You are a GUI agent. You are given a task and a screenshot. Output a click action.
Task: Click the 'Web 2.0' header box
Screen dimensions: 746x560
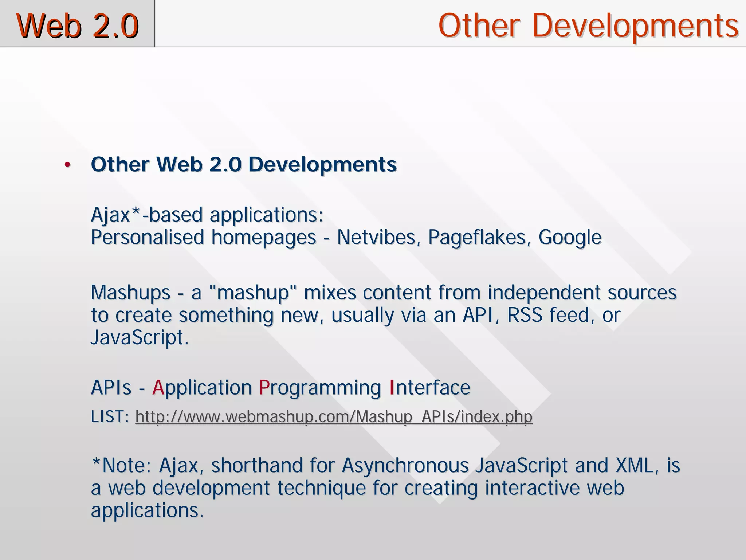click(x=77, y=25)
